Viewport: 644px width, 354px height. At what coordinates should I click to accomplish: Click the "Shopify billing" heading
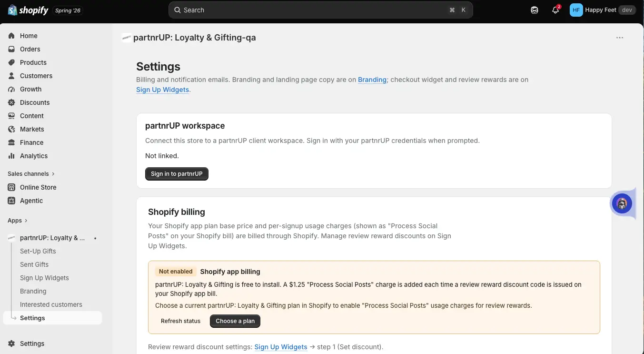[x=177, y=212]
